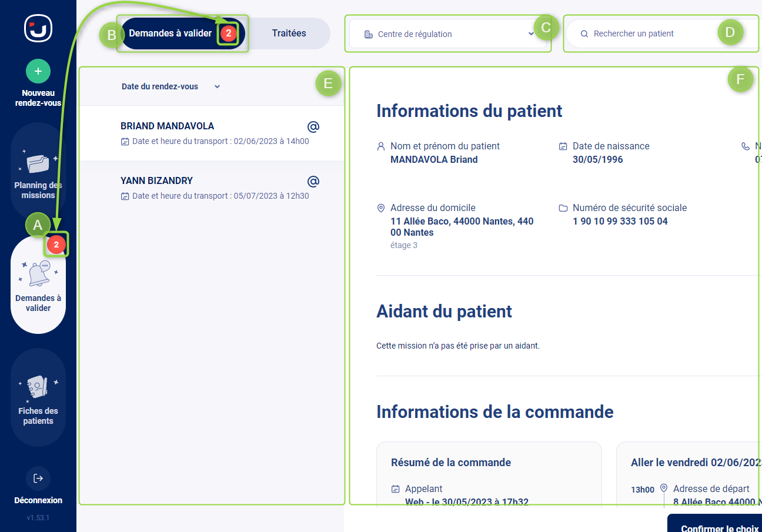The width and height of the screenshot is (762, 532).
Task: Click the red count badge on Demandes tab
Action: pos(229,34)
